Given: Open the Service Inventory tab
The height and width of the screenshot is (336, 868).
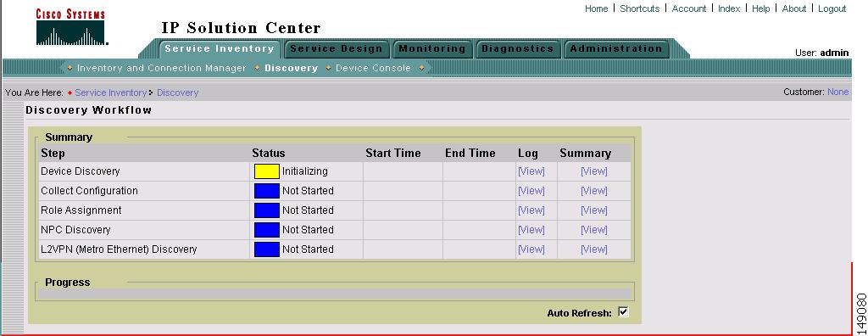Looking at the screenshot, I should (220, 49).
